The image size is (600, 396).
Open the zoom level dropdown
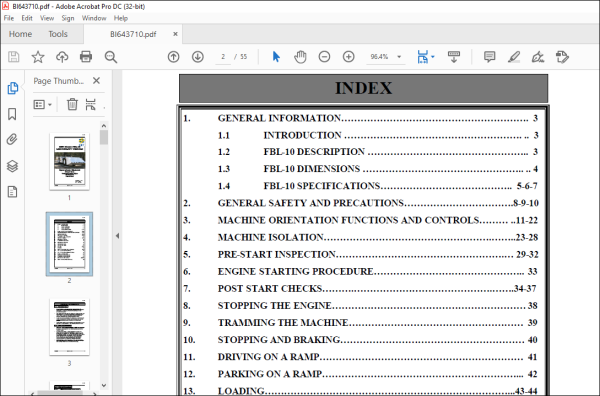tap(399, 57)
